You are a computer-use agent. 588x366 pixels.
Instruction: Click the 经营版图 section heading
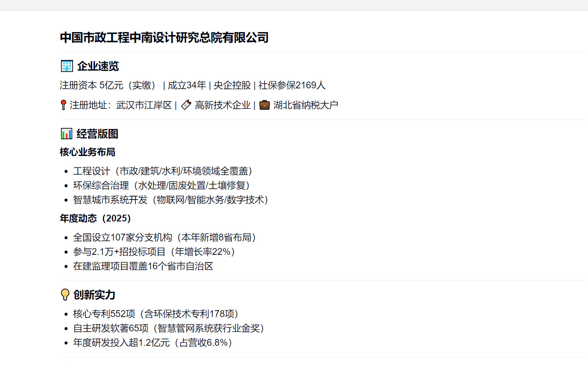pyautogui.click(x=98, y=134)
